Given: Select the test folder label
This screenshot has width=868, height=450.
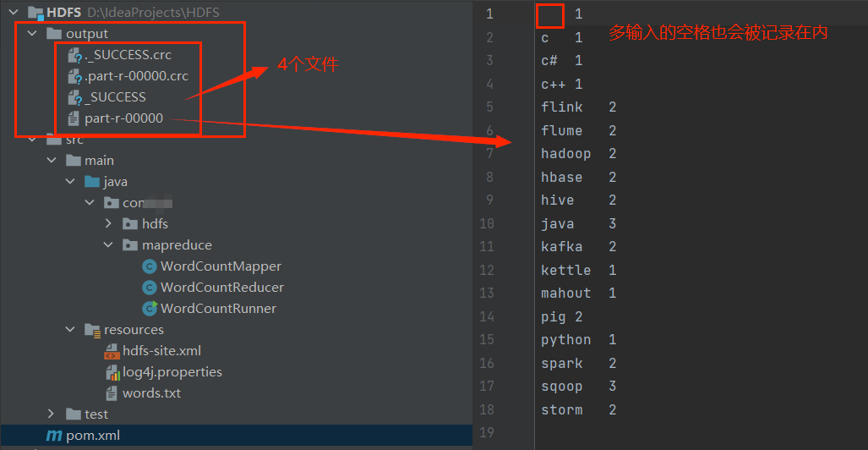Looking at the screenshot, I should point(96,414).
